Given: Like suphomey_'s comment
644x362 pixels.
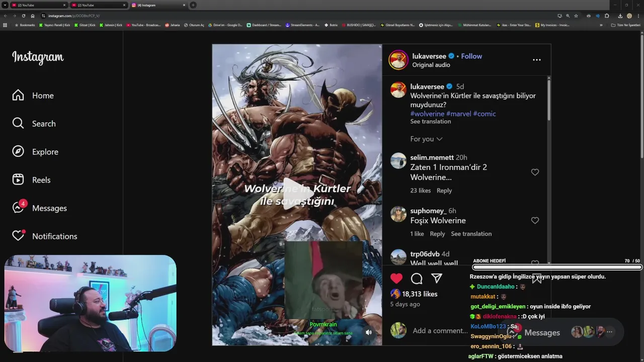Looking at the screenshot, I should tap(535, 220).
